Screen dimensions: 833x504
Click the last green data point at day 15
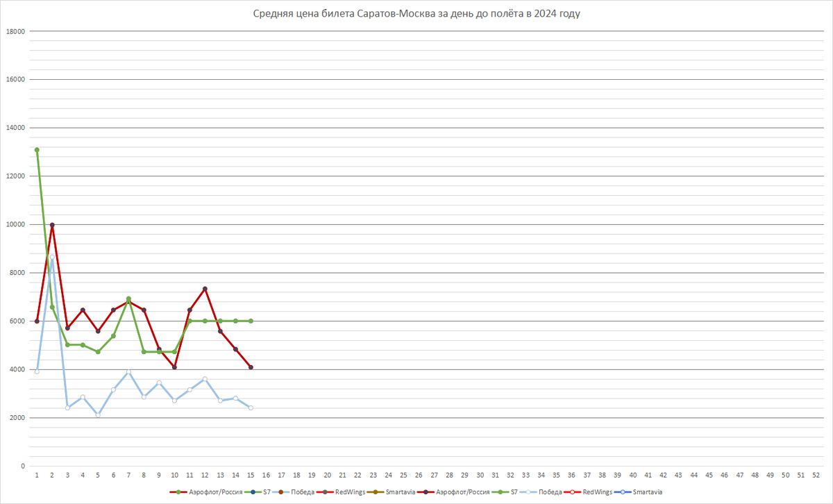point(251,321)
